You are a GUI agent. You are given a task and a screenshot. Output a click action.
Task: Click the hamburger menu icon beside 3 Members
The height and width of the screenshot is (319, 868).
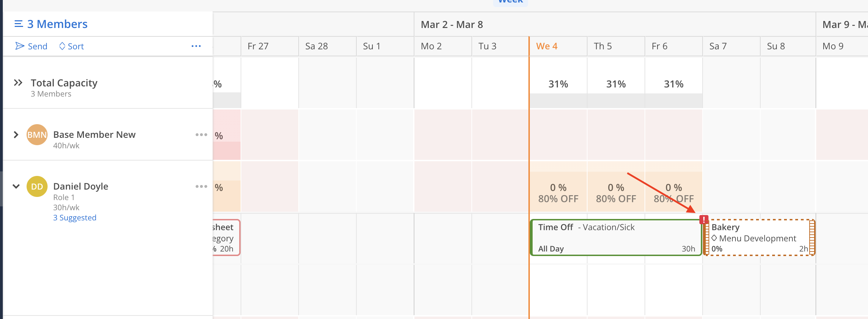pos(19,24)
